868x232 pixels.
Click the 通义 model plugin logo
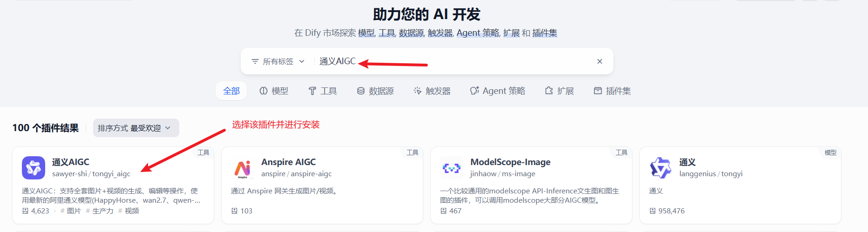pos(661,168)
